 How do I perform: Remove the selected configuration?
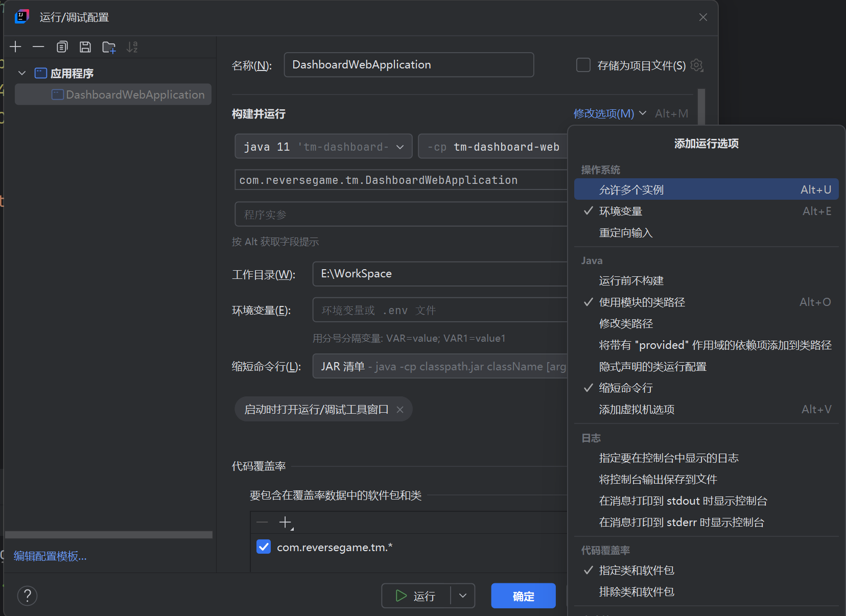click(x=38, y=46)
